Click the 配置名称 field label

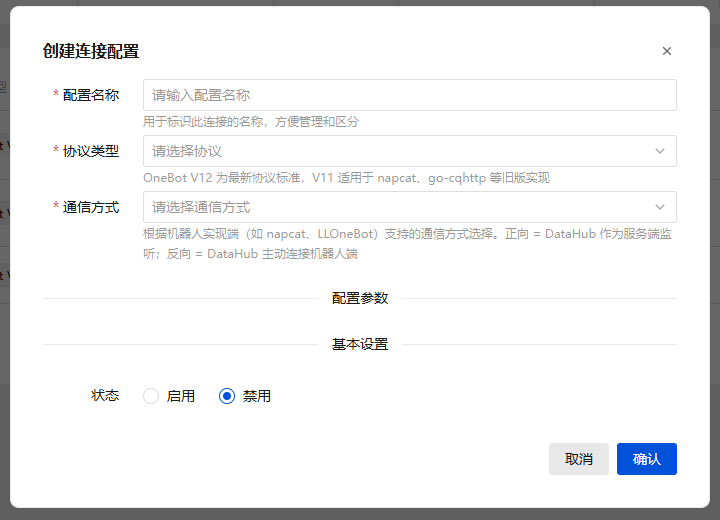click(x=91, y=95)
